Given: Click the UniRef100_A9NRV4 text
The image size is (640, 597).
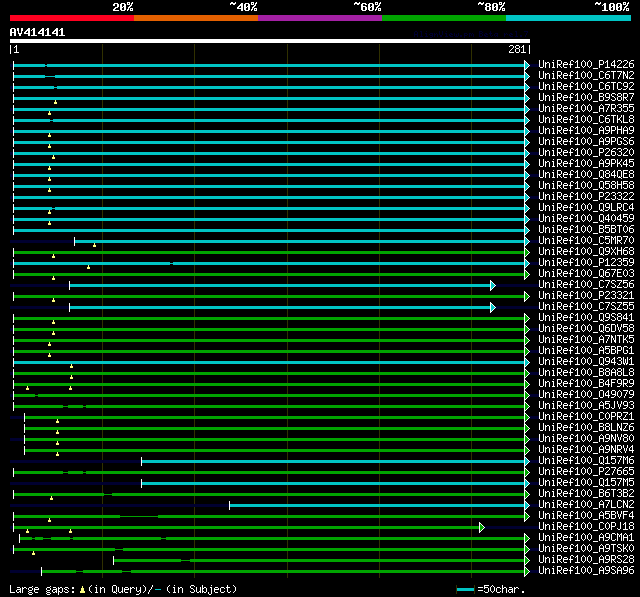Looking at the screenshot, I should pos(586,450).
